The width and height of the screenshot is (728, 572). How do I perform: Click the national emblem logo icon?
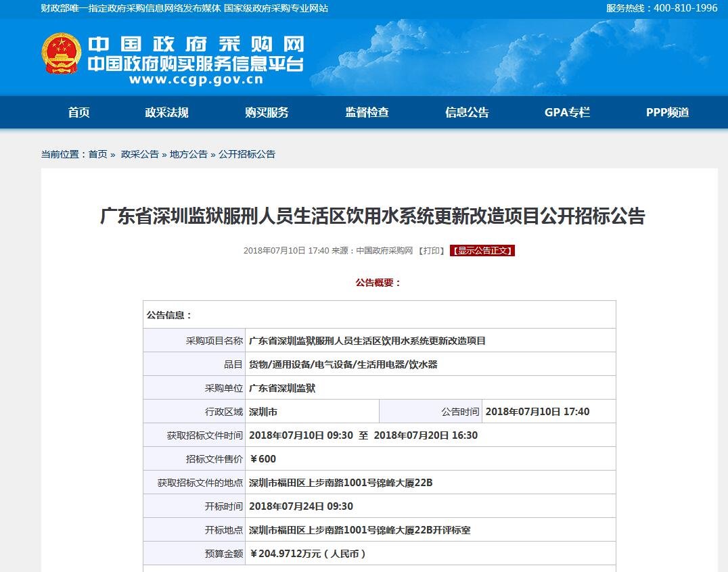61,53
